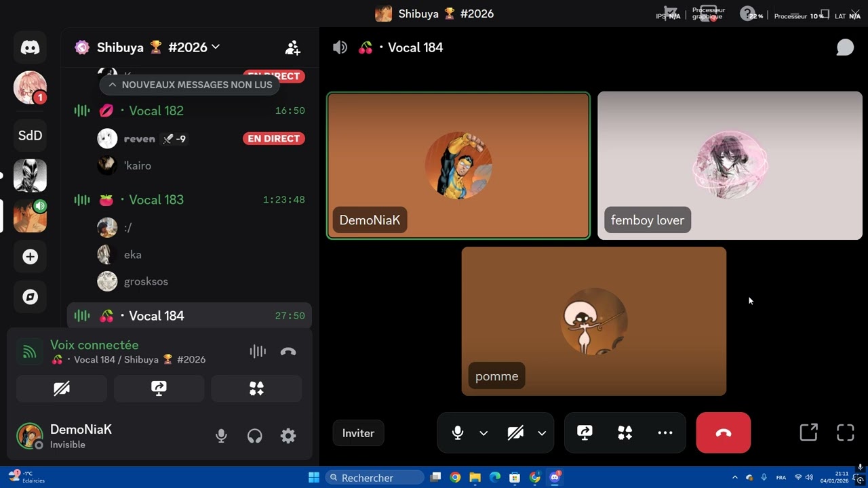
Task: Enter full screen call view
Action: [846, 432]
